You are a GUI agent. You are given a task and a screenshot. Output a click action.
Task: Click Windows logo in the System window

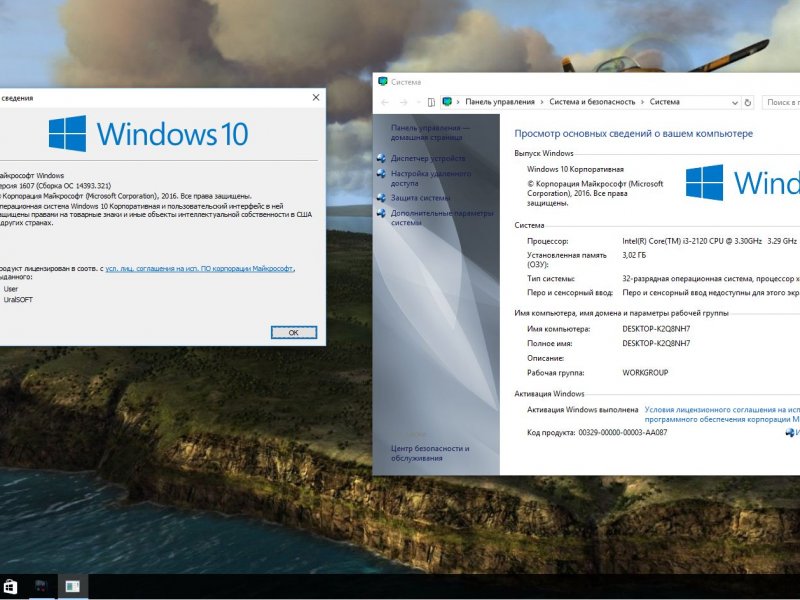742,182
